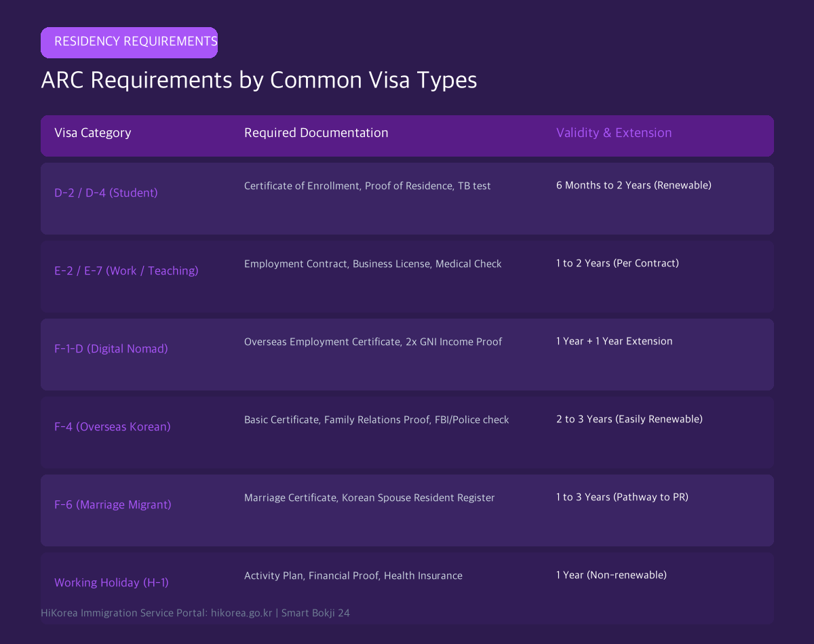Viewport: 814px width, 644px height.
Task: Click 'Certificate of Enrollment, Proof of Residence, TB test'
Action: [367, 186]
